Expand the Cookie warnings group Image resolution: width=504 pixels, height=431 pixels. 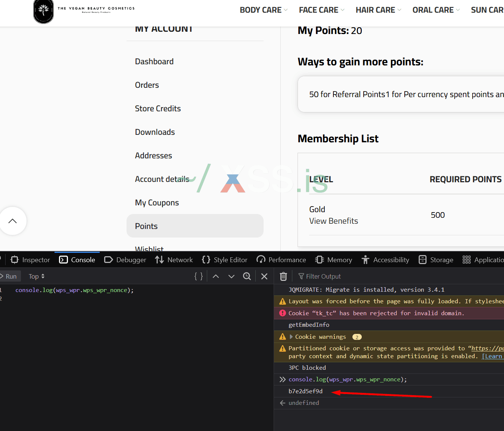tap(291, 337)
